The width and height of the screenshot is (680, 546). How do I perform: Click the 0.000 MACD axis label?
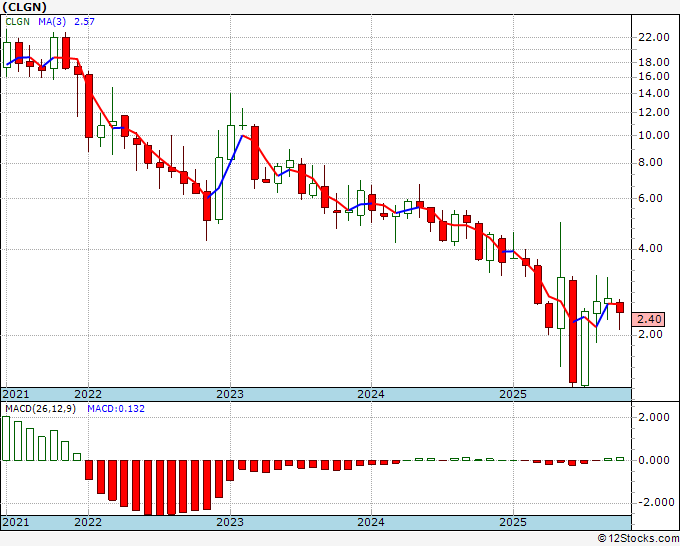654,460
